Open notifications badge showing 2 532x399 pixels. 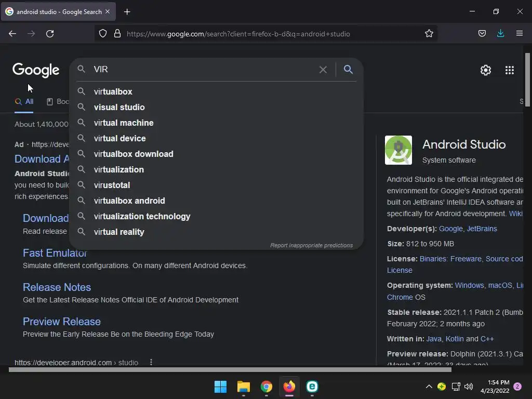coord(517,387)
